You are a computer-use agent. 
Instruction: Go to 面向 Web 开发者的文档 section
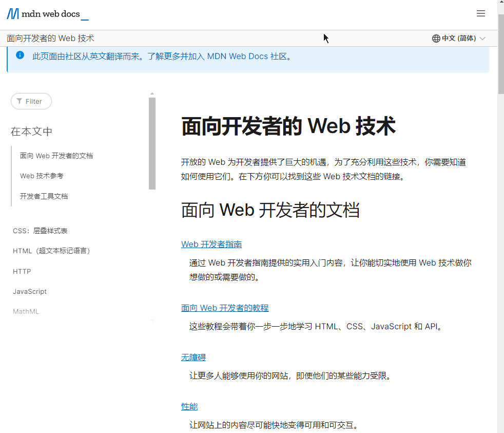pyautogui.click(x=56, y=156)
